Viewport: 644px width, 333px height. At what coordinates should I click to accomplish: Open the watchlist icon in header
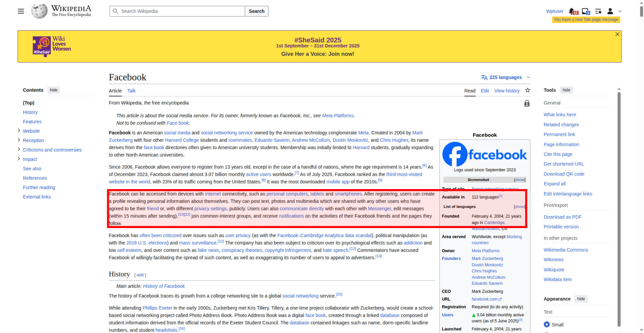coord(598,11)
